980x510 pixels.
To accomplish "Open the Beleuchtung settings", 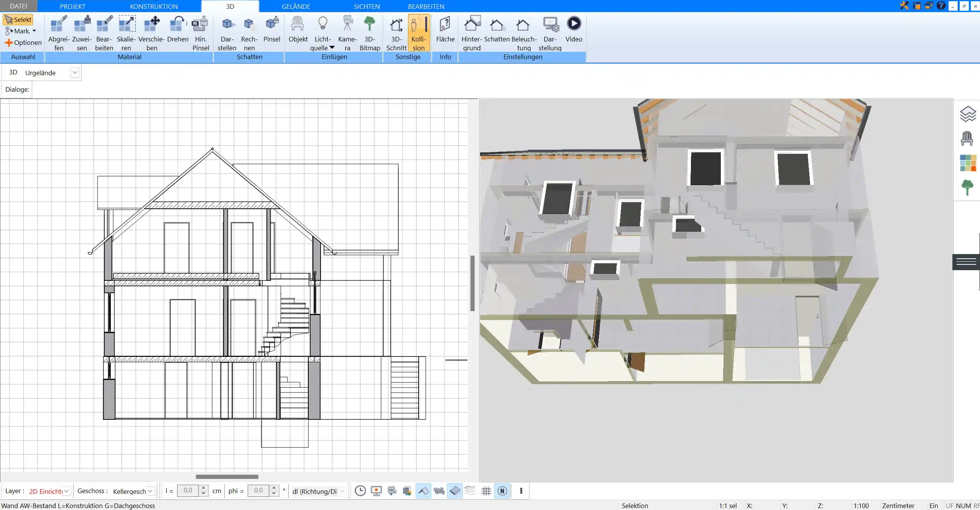I will 524,33.
